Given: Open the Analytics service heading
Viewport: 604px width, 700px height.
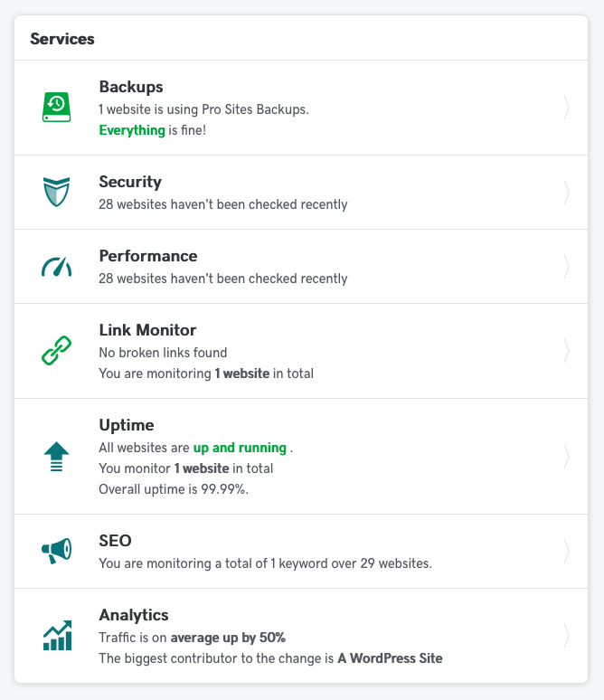Looking at the screenshot, I should tap(134, 615).
